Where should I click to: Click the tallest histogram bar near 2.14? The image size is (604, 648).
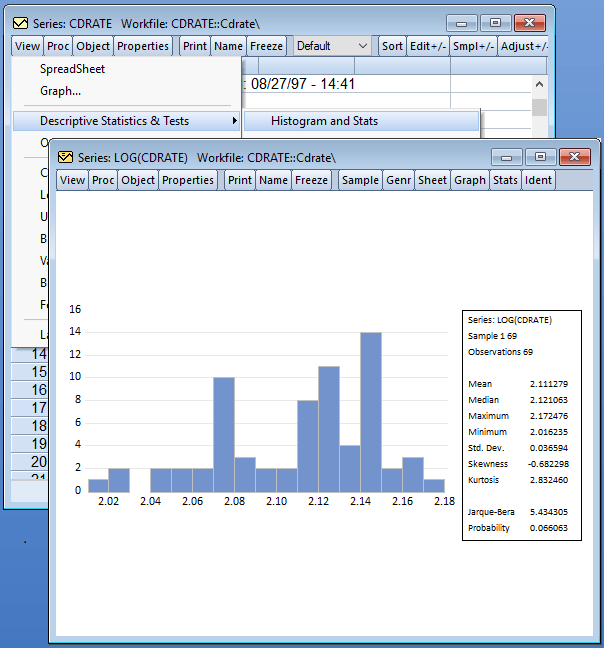click(370, 411)
